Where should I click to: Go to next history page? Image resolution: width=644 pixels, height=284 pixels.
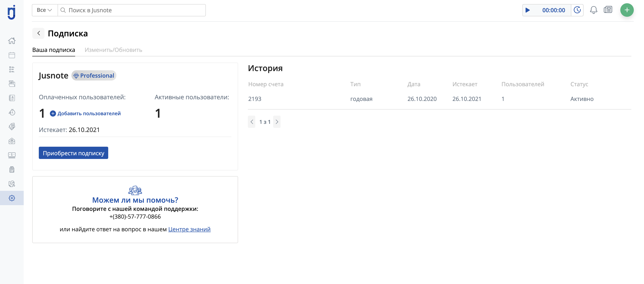pos(277,122)
